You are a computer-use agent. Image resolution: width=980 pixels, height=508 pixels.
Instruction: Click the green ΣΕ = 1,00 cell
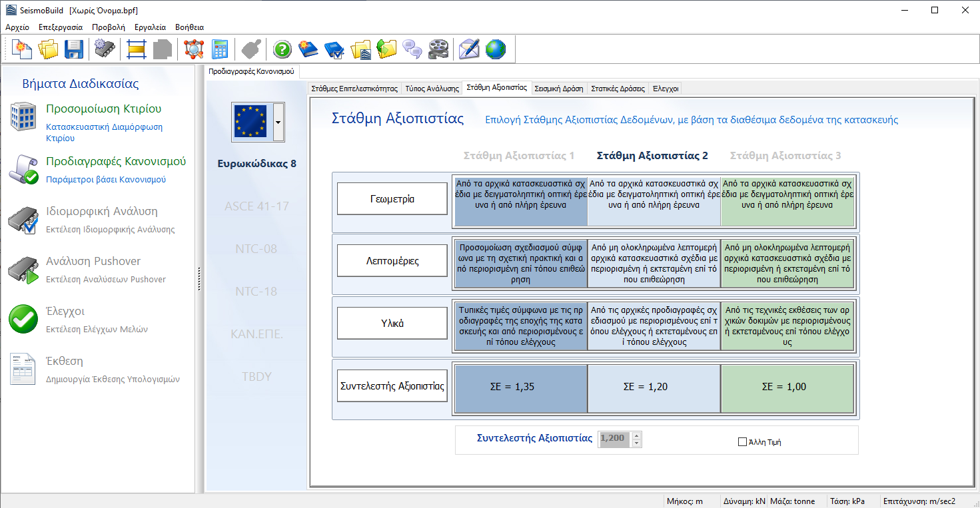point(787,387)
